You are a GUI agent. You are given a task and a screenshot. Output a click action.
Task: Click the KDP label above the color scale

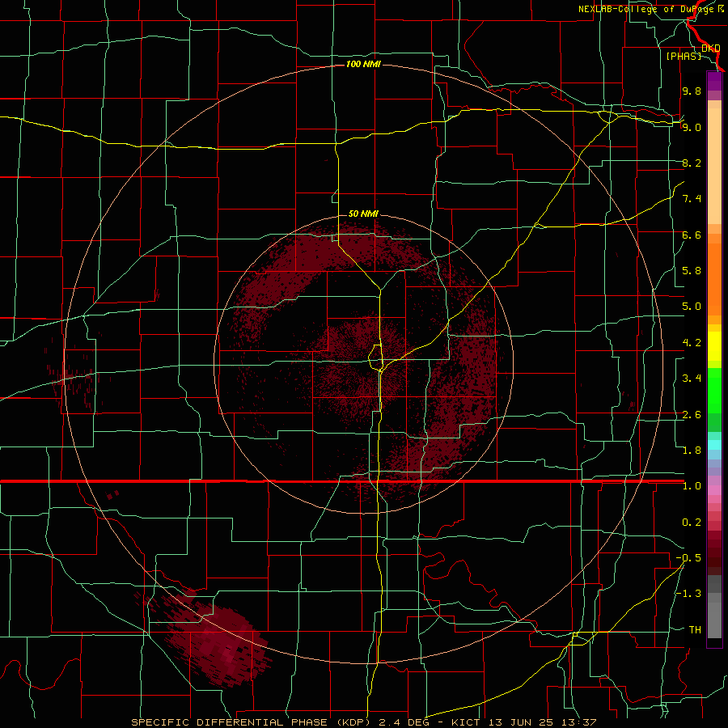(711, 48)
